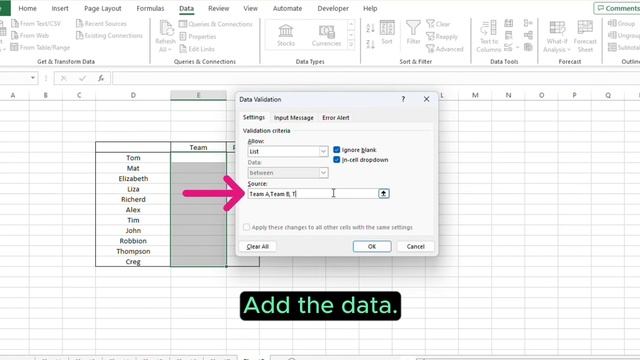
Task: Open the Formulas tab
Action: tap(150, 8)
